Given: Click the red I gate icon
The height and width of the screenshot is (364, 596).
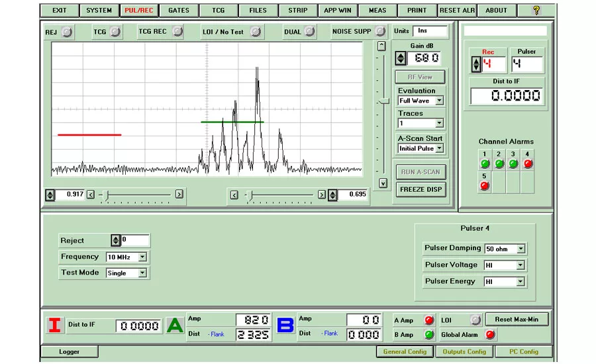Looking at the screenshot, I should (55, 326).
